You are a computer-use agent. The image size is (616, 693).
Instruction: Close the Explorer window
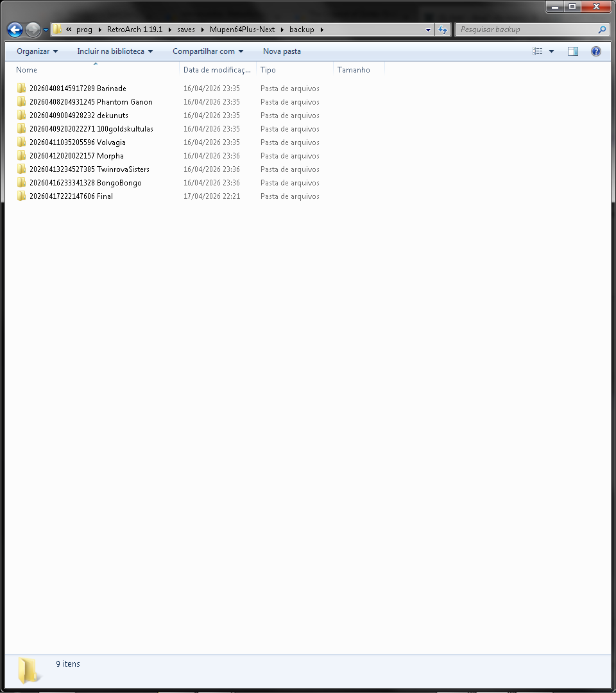pos(596,6)
